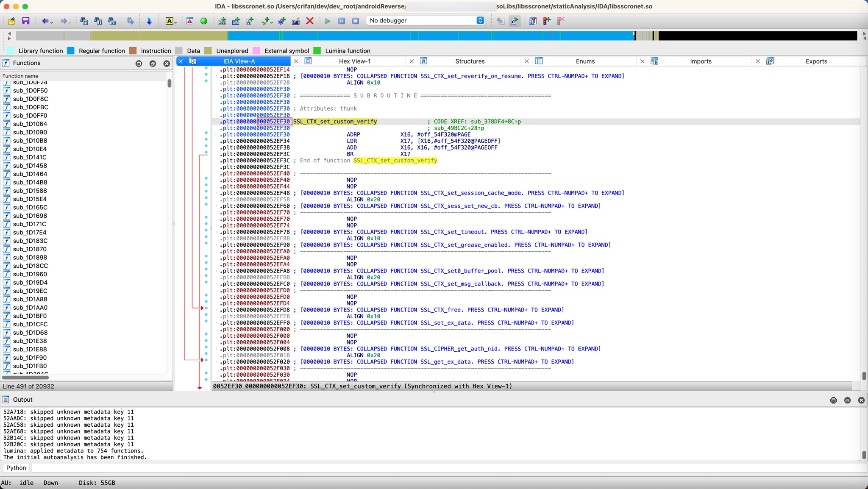Expand collapsed SSL_get_ex_data function

tap(217, 362)
